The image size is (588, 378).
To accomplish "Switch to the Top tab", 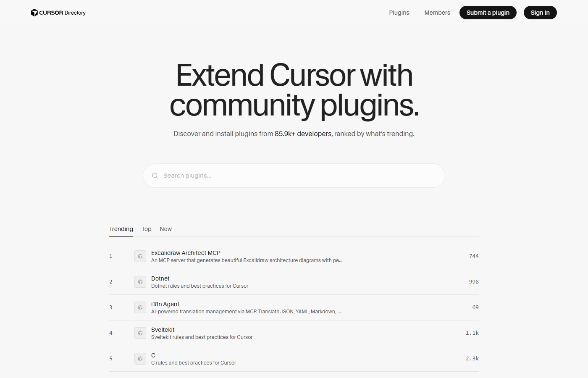I will [x=146, y=229].
